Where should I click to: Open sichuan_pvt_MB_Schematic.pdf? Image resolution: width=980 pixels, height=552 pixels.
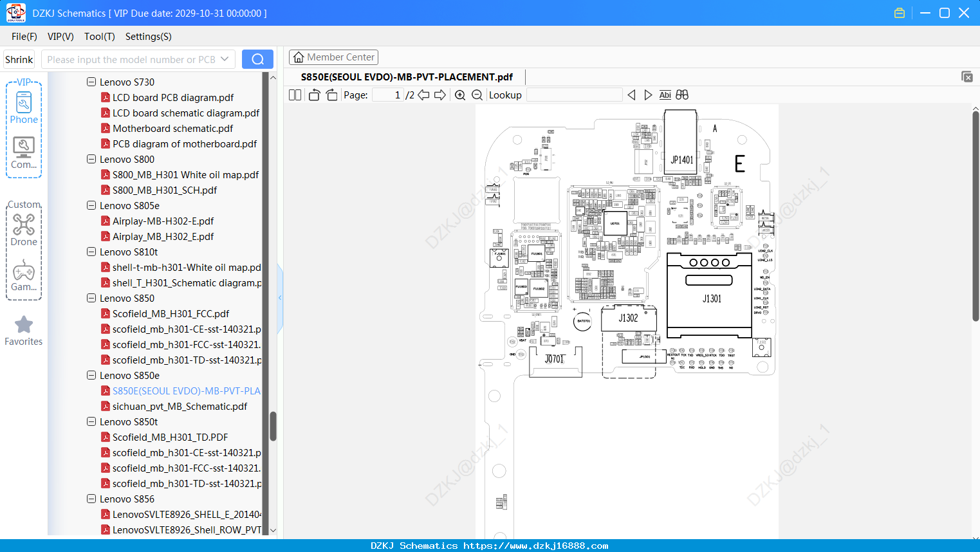tap(180, 407)
